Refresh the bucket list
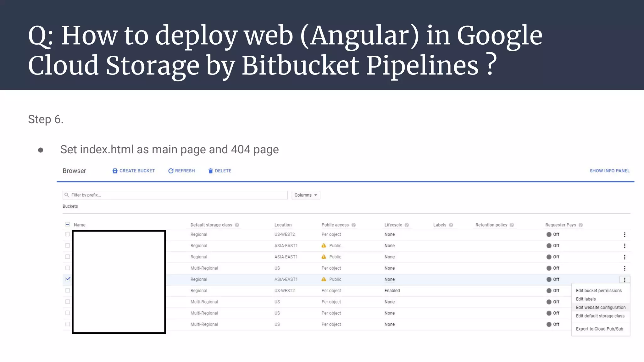The height and width of the screenshot is (362, 644). (x=181, y=171)
